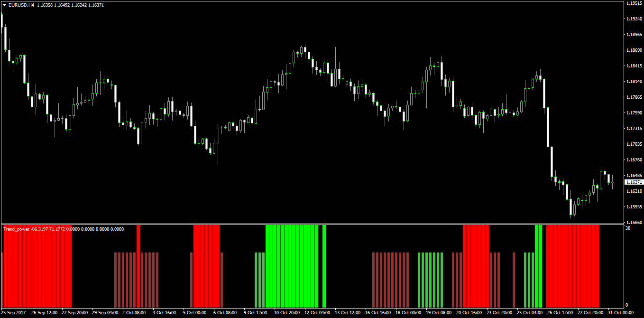Click price axis value 1.16210

click(x=634, y=191)
